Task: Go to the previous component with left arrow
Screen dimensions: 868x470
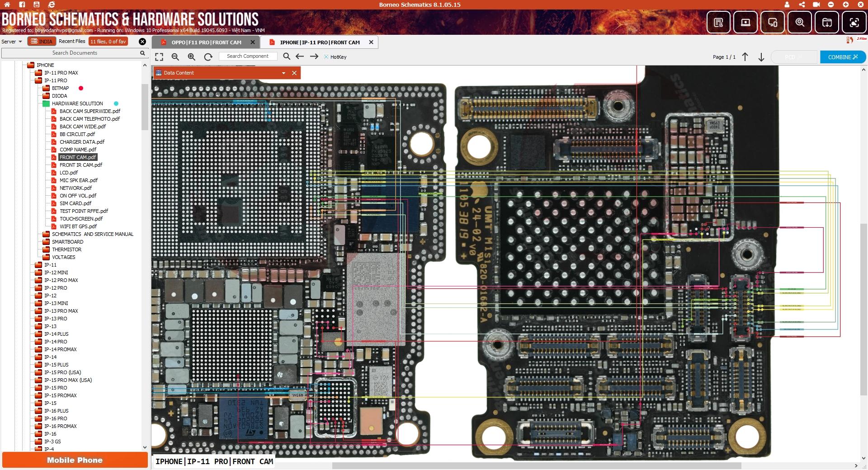Action: (299, 56)
